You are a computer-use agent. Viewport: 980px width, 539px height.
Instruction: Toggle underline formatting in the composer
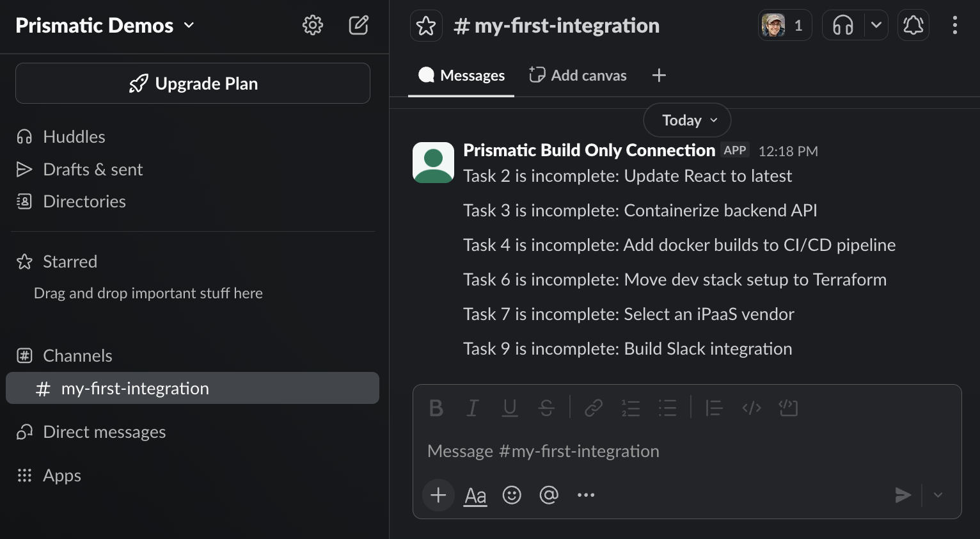[510, 408]
